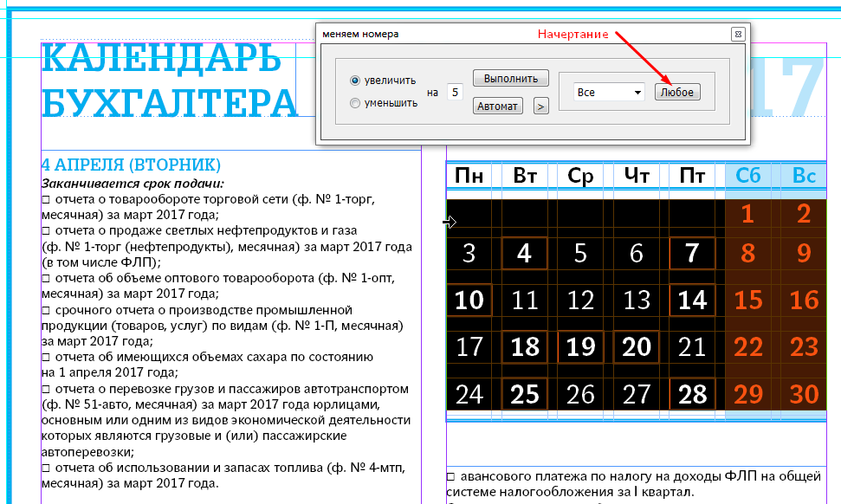Image resolution: width=841 pixels, height=504 pixels.
Task: Click orange weekend date 16
Action: pos(804,300)
